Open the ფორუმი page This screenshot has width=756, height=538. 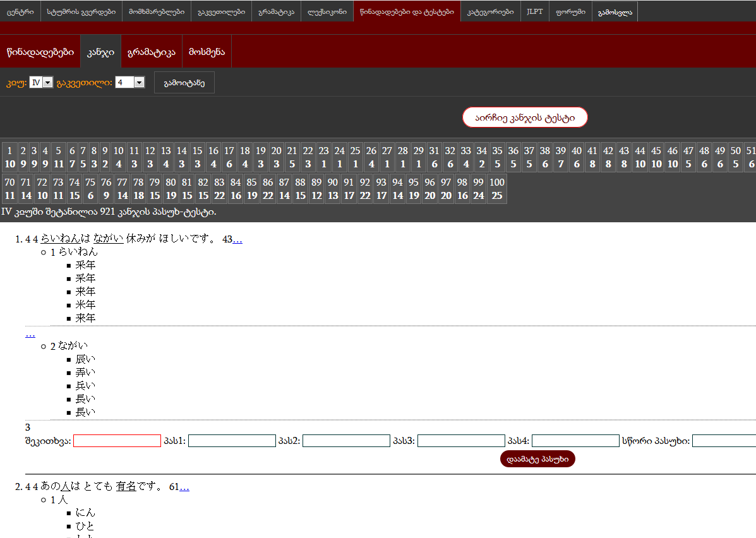[570, 11]
